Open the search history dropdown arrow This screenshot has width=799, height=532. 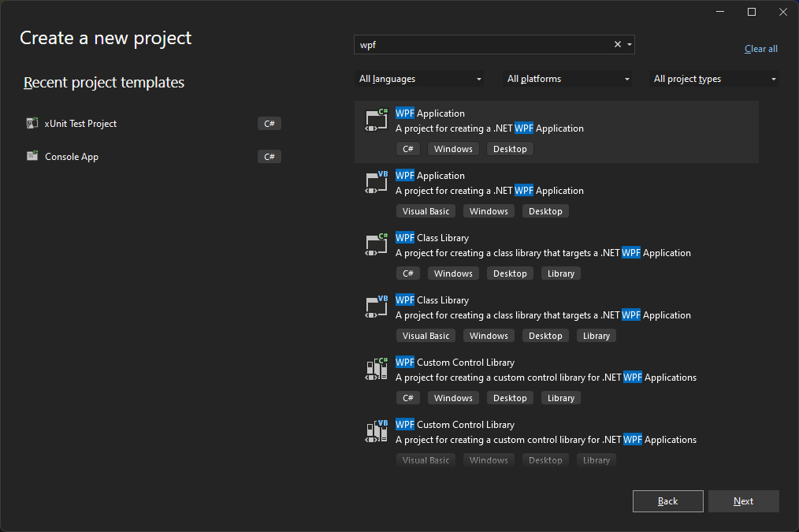[630, 44]
